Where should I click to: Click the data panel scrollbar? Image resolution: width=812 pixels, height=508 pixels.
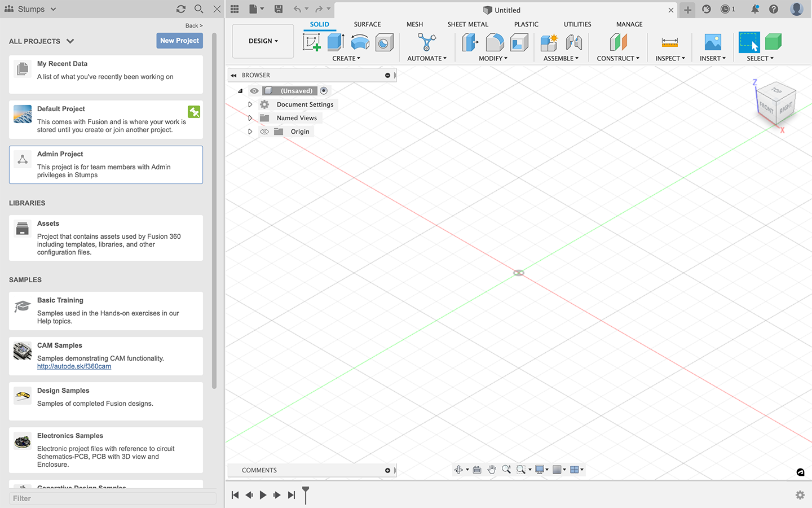tap(214, 212)
